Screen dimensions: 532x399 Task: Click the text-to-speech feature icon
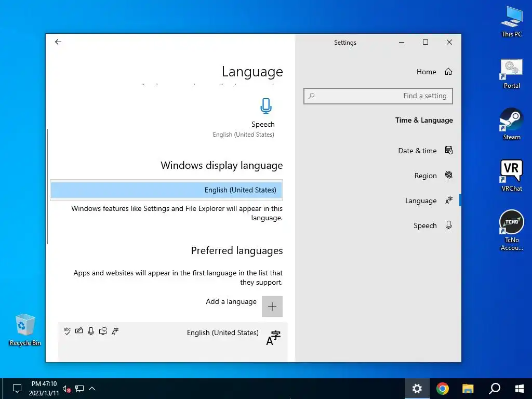coord(103,331)
